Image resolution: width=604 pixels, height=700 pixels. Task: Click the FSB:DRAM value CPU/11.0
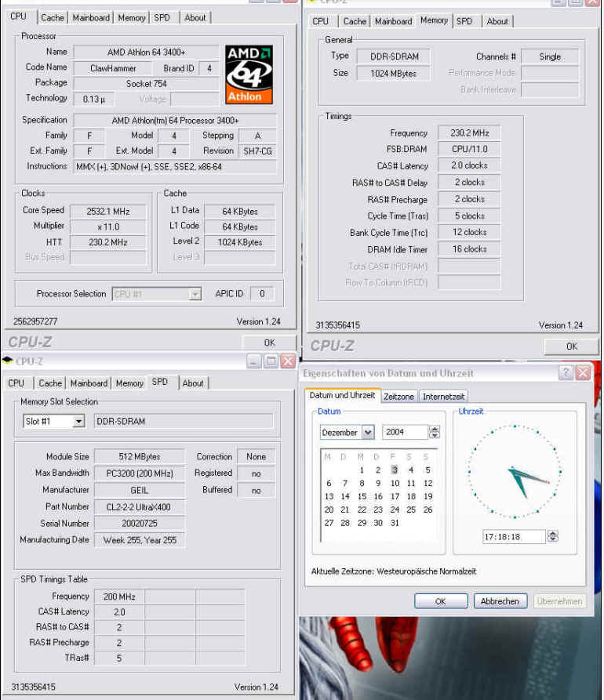point(470,149)
